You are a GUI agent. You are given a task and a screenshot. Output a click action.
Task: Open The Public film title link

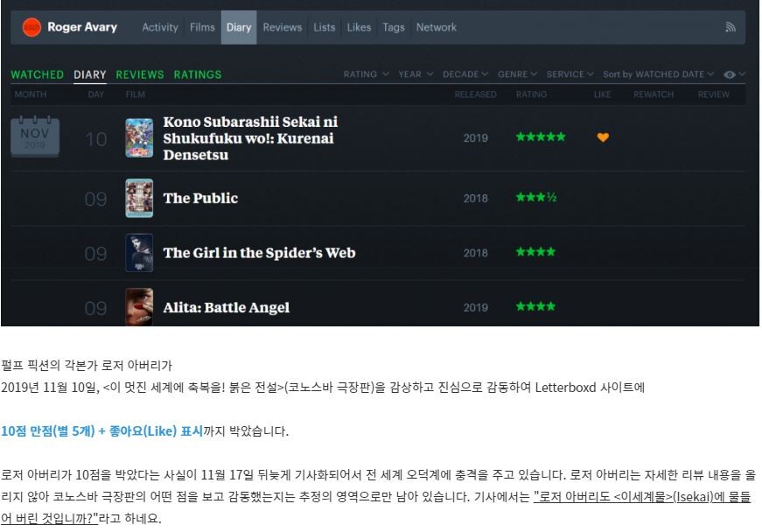tap(200, 198)
